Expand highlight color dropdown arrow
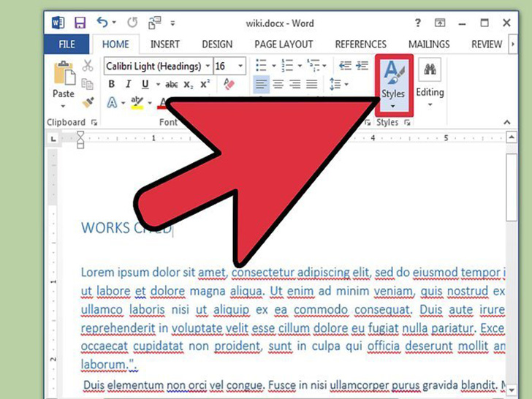Screen dimensions: 532x399 [150, 102]
